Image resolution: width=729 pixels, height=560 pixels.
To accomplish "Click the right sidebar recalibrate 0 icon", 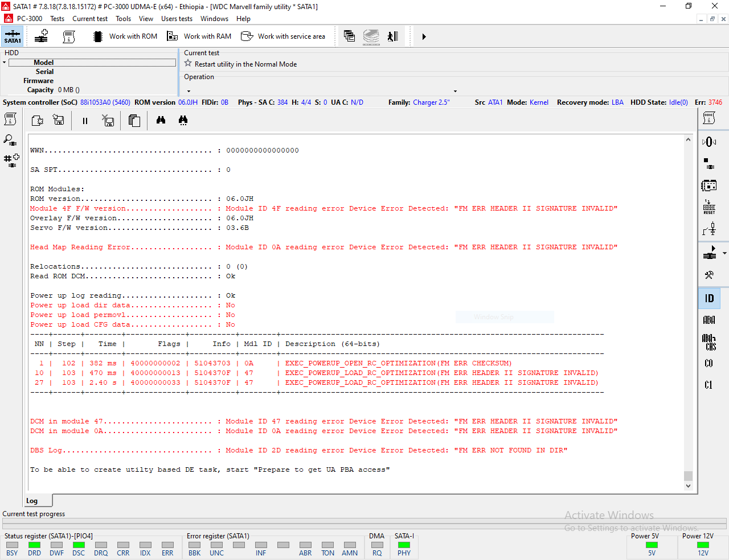I will (x=709, y=142).
